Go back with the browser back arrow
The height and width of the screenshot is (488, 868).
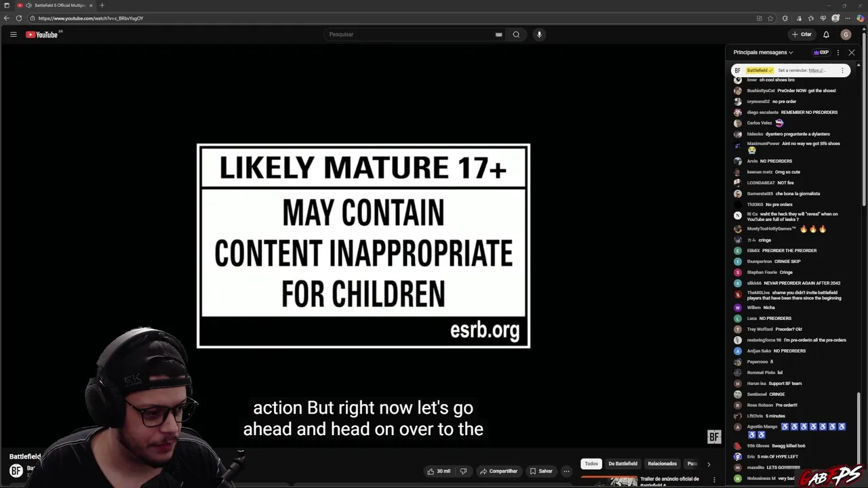[x=7, y=18]
